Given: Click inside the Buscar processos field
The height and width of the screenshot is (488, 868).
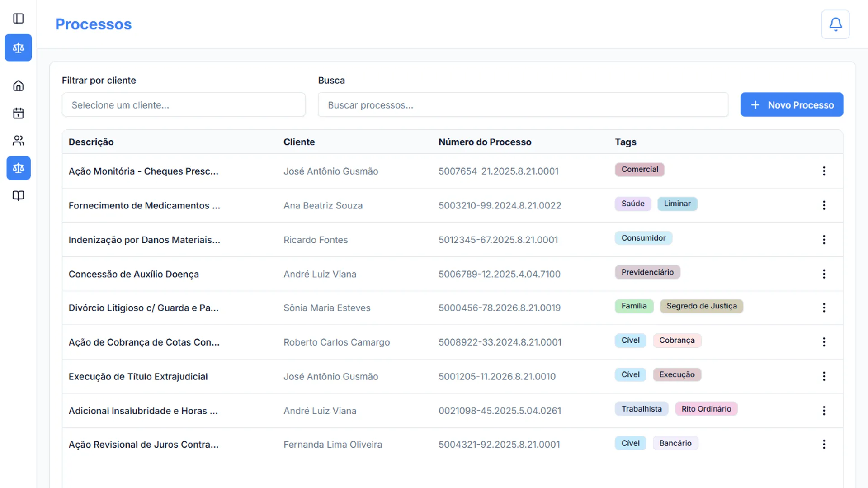Looking at the screenshot, I should [523, 104].
